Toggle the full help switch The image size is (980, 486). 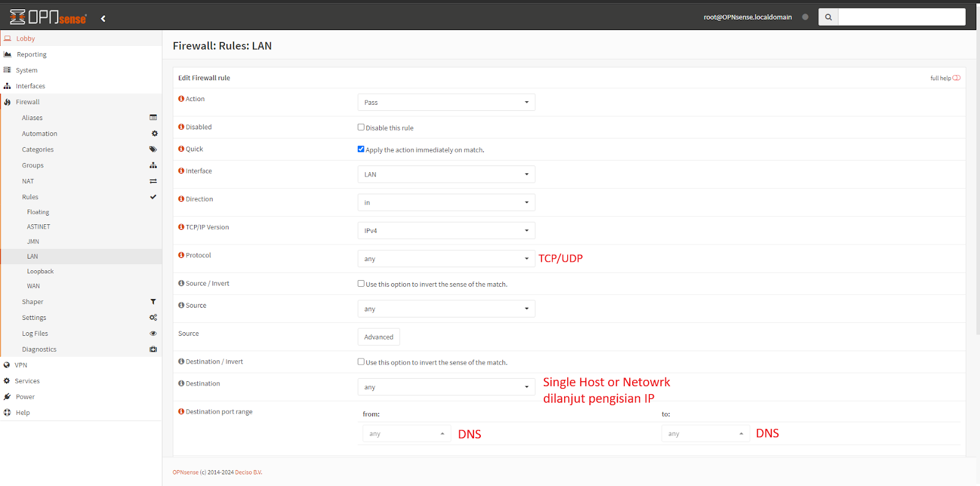956,78
